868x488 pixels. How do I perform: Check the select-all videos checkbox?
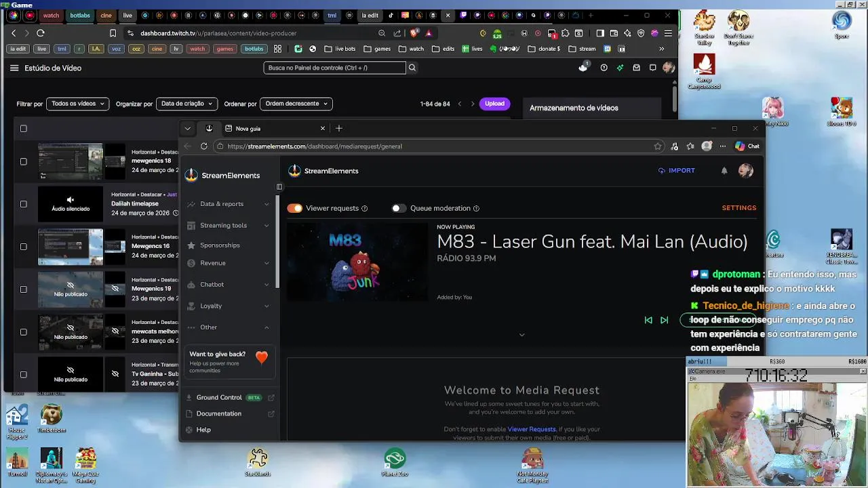coord(23,128)
